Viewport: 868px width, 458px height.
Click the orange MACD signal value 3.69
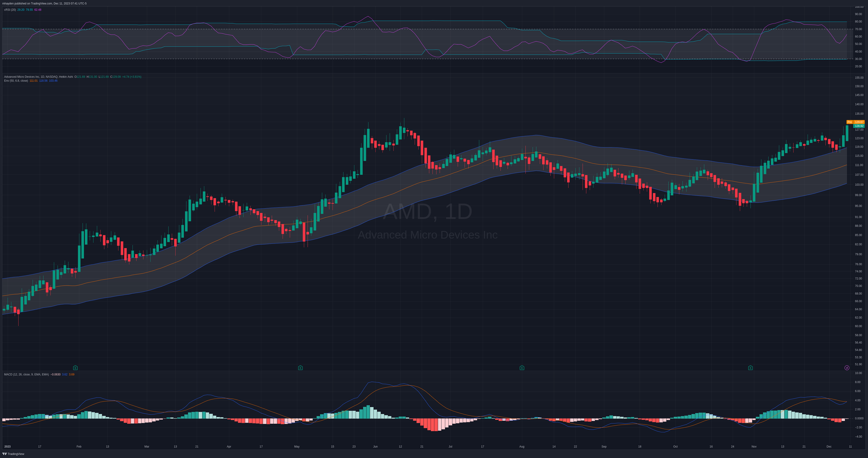(x=72, y=374)
